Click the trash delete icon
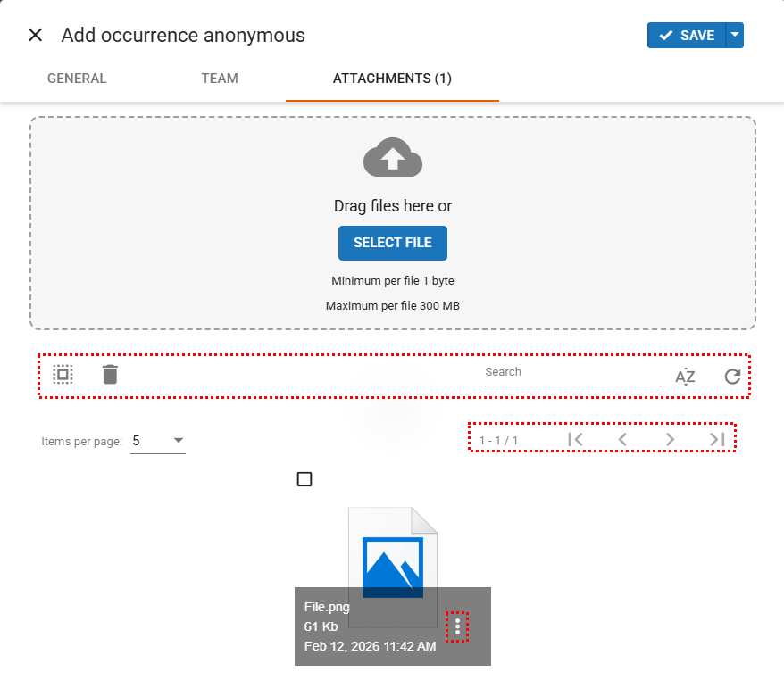Image resolution: width=784 pixels, height=680 pixels. tap(110, 375)
